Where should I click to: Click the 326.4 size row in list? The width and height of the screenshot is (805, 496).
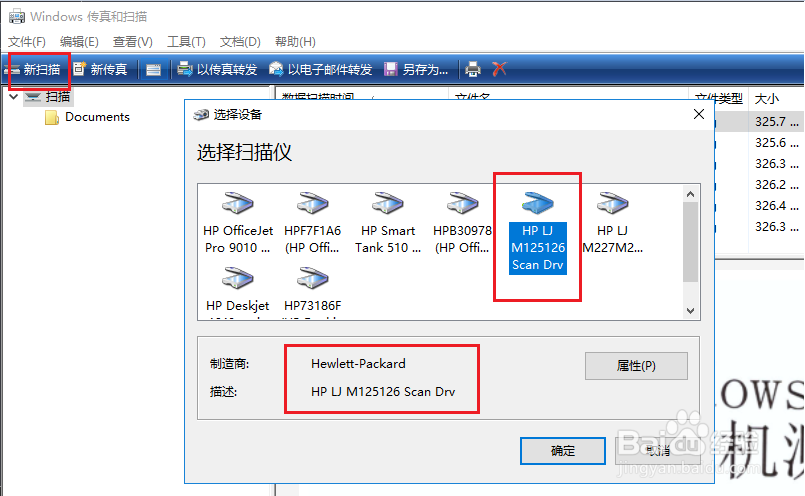pyautogui.click(x=776, y=206)
